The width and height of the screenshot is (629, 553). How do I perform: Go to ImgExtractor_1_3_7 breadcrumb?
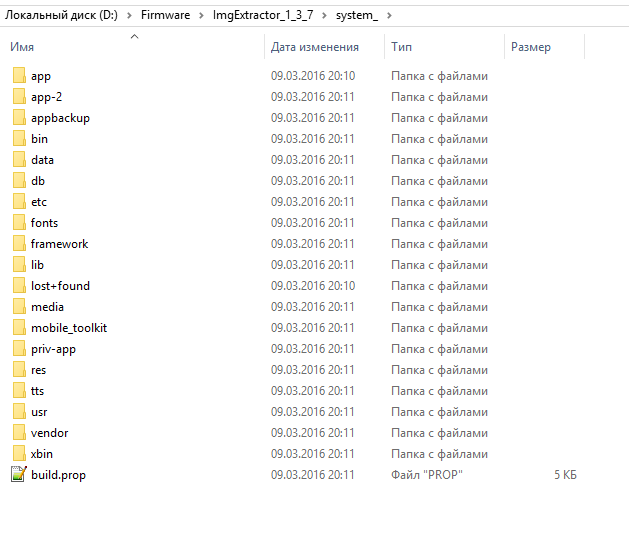263,15
